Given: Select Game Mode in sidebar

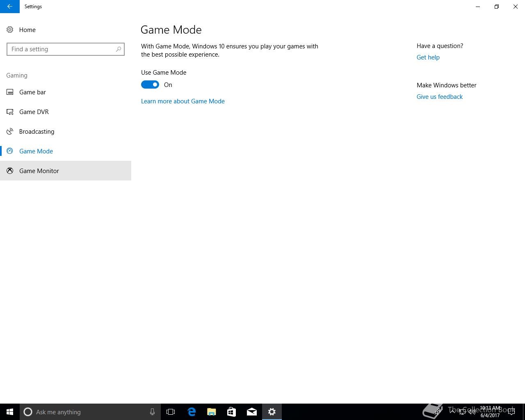Looking at the screenshot, I should pos(66,151).
